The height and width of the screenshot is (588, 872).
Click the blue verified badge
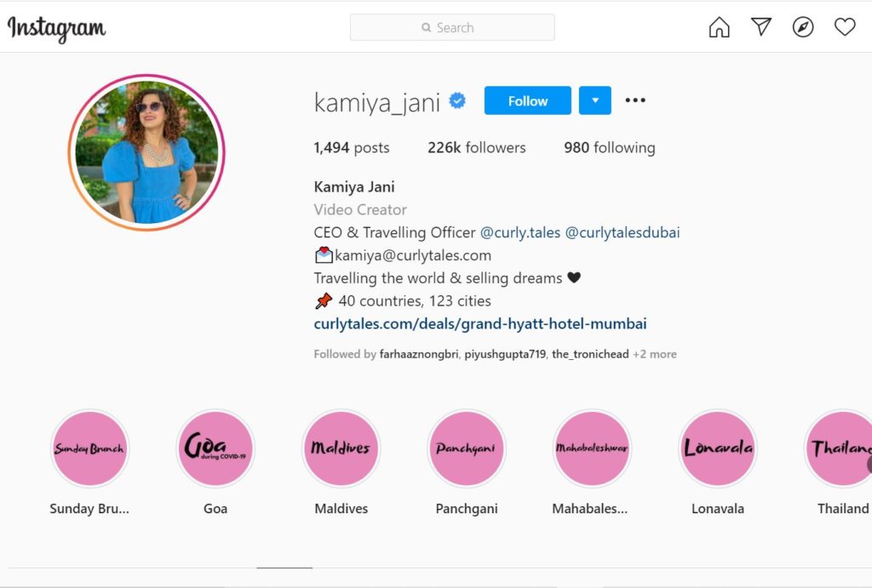(x=457, y=101)
